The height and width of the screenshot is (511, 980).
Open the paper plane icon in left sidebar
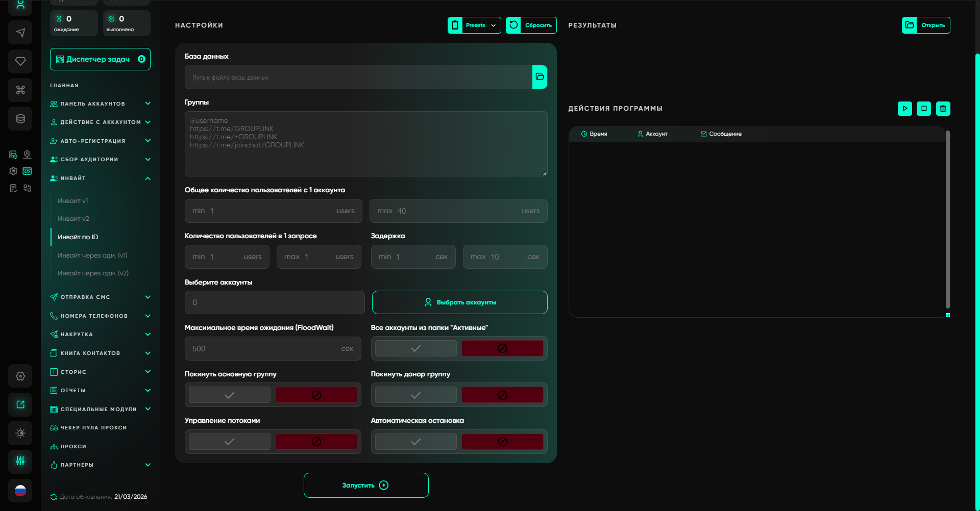point(20,33)
